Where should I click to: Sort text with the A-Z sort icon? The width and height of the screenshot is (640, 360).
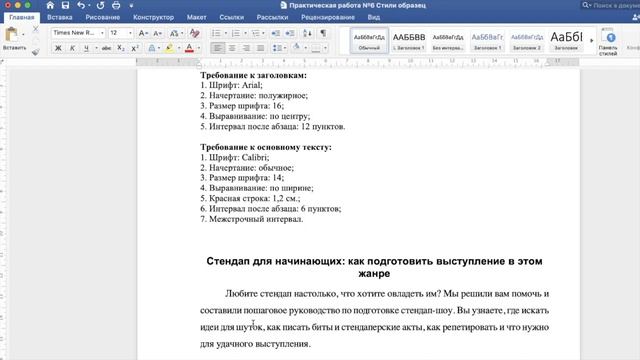coord(307,33)
